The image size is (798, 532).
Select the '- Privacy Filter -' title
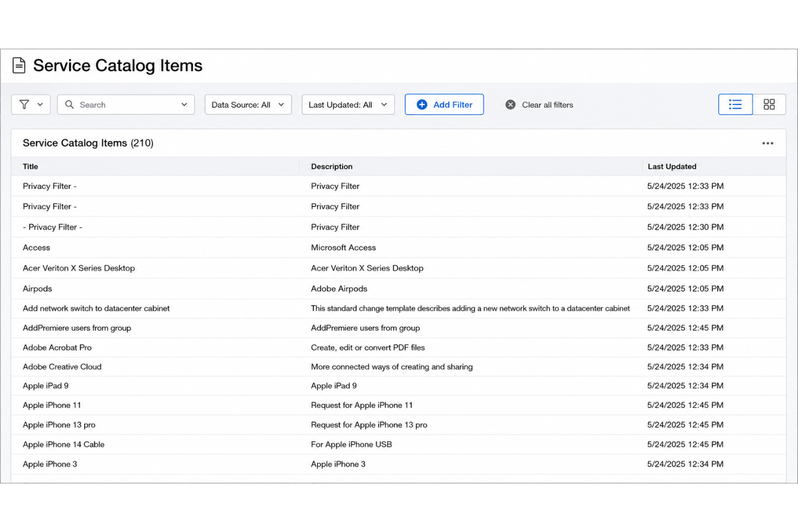(x=52, y=227)
